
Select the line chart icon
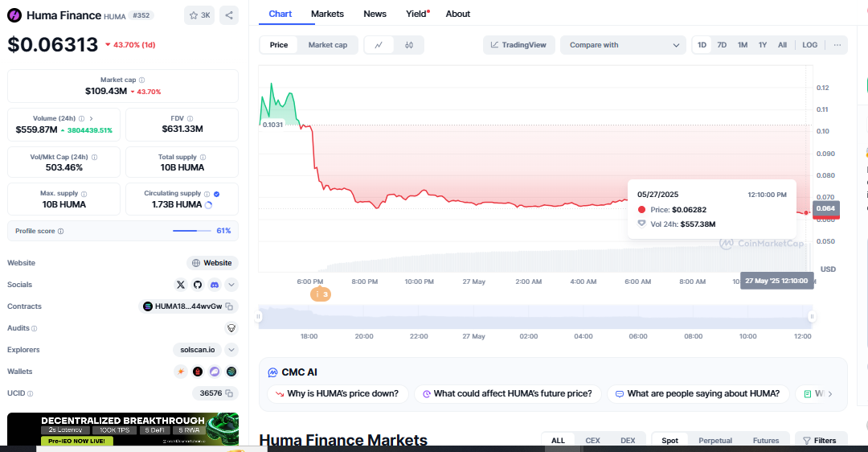click(x=379, y=45)
